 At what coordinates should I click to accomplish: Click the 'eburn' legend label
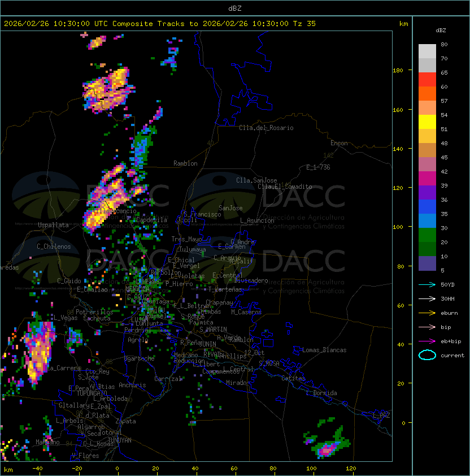(449, 313)
